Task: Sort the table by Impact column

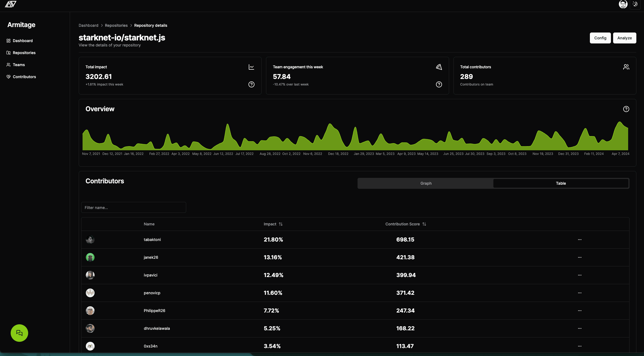Action: [273, 224]
